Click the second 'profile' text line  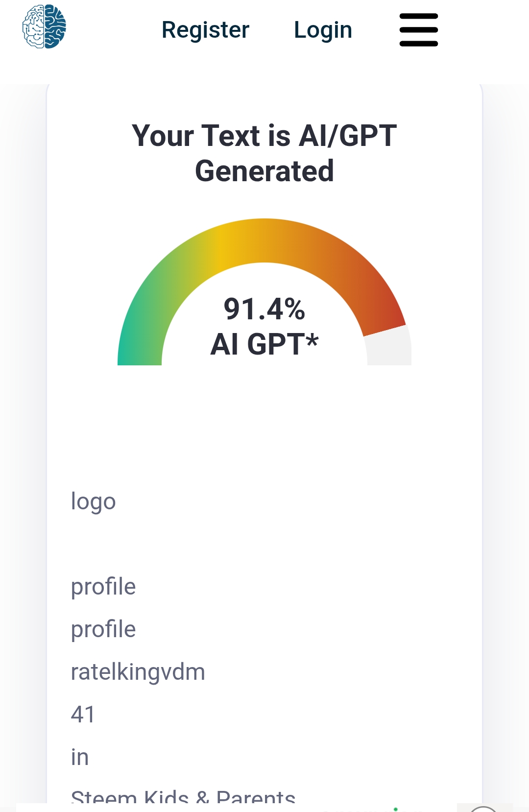(103, 629)
